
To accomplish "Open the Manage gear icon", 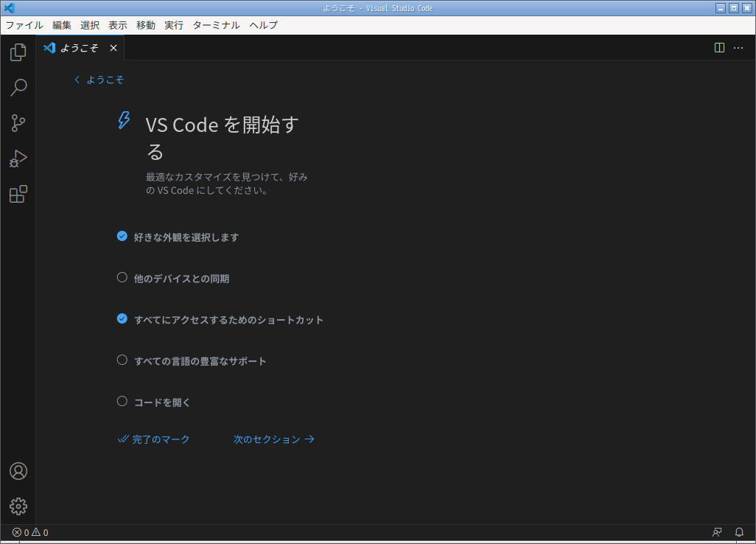I will [18, 506].
